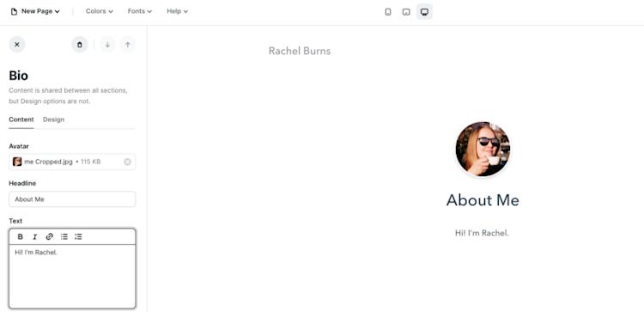Move the Bio section up
The height and width of the screenshot is (312, 644).
pos(128,45)
